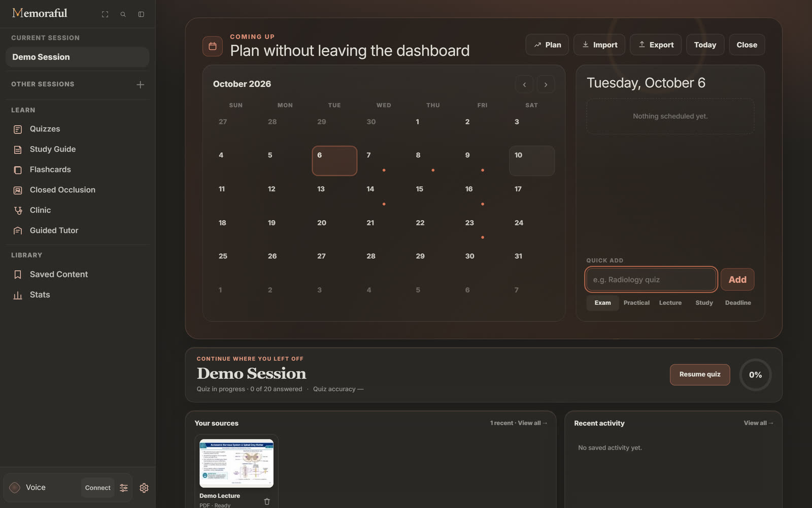Viewport: 812px width, 508px height.
Task: Open Study Guide in the sidebar
Action: (x=77, y=149)
